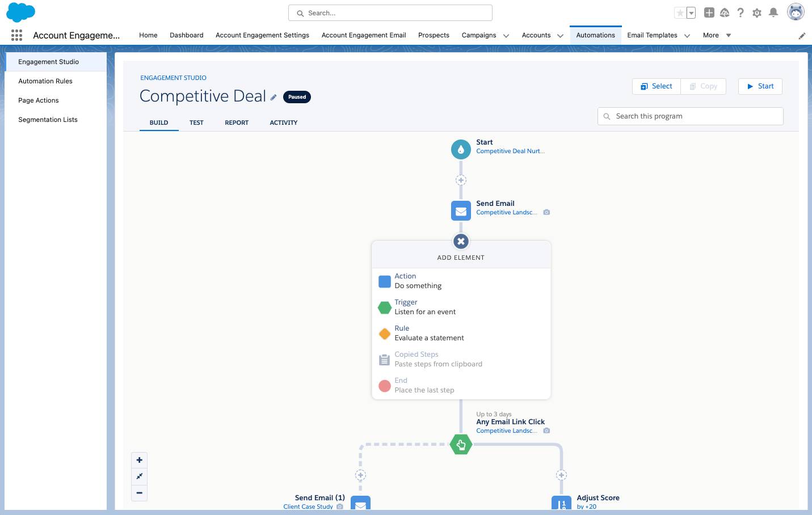
Task: Close the Add Element popup
Action: pos(461,241)
